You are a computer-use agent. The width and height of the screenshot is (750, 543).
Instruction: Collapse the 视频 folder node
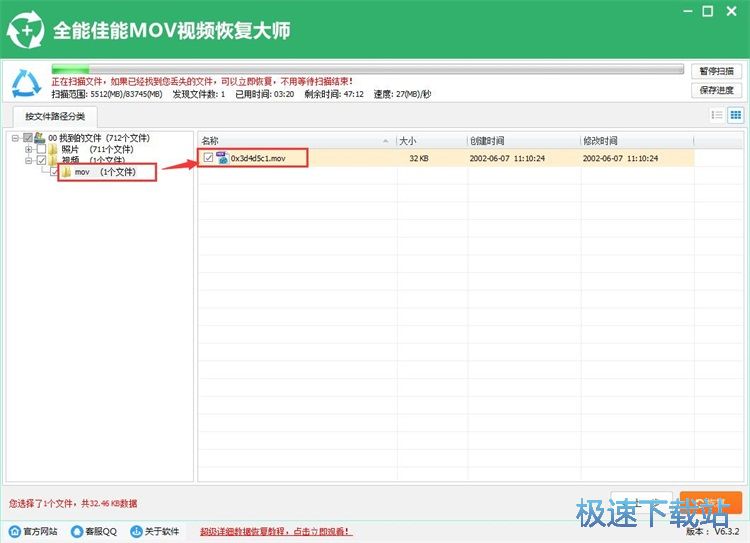coord(29,160)
